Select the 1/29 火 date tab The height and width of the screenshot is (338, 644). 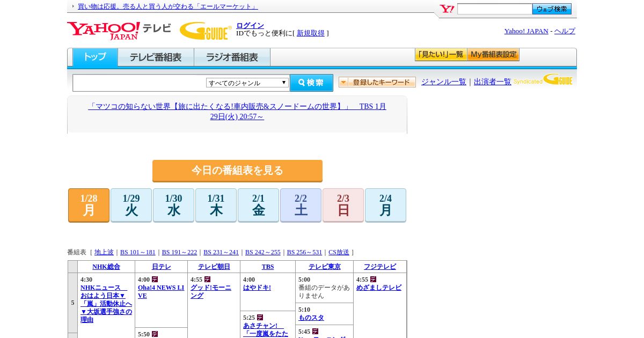pos(131,205)
